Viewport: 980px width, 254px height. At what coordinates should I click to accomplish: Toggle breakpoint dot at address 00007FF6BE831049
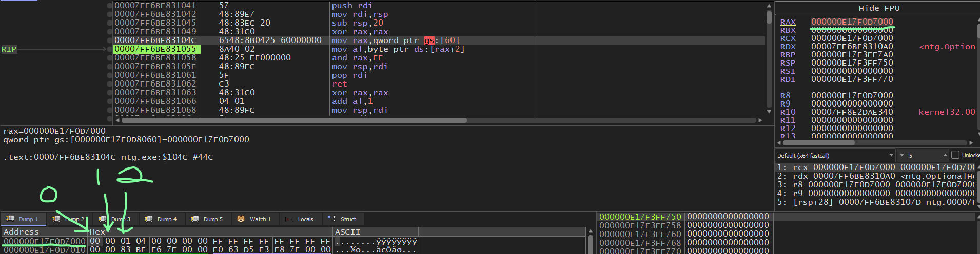pos(109,32)
